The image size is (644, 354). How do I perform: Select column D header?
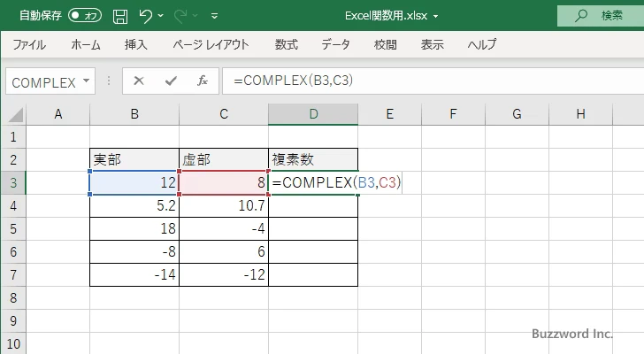pyautogui.click(x=313, y=114)
